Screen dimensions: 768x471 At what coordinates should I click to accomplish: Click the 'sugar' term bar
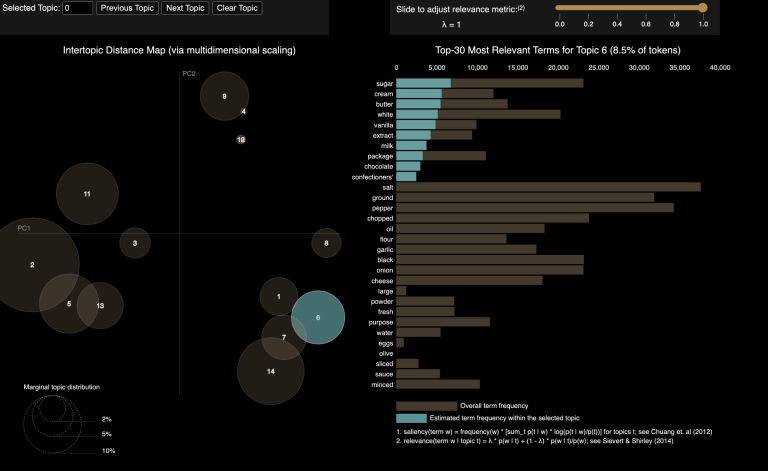tap(490, 83)
